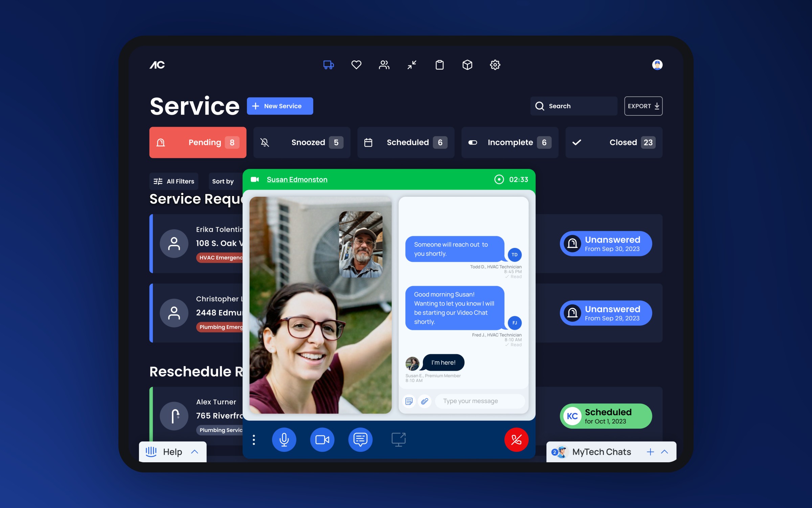Click the AC logo
The width and height of the screenshot is (812, 508).
pos(157,65)
